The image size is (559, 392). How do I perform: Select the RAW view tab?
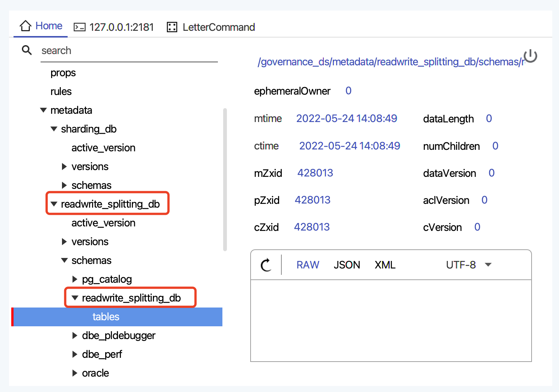[x=308, y=265]
